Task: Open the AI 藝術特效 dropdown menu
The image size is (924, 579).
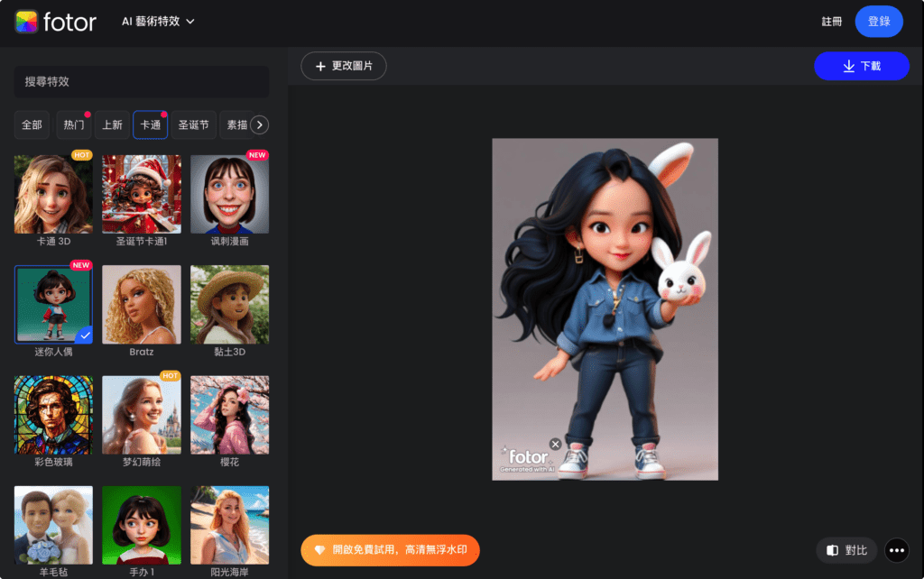Action: (x=158, y=22)
